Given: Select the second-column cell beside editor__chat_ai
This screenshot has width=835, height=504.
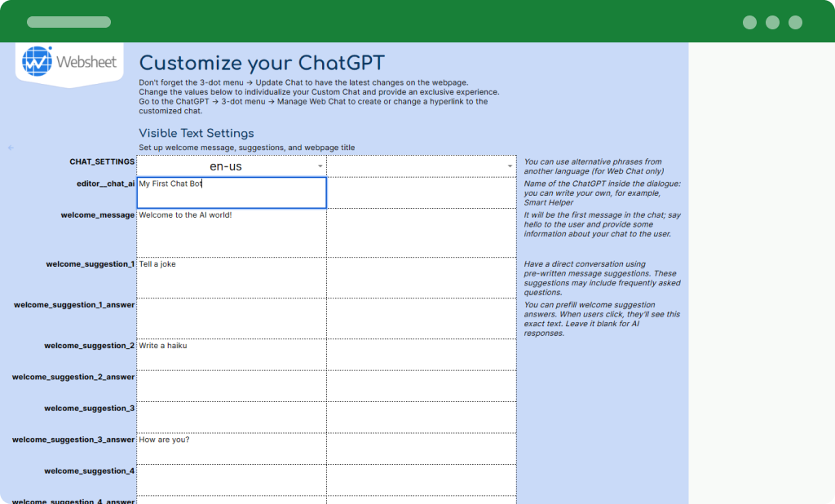Looking at the screenshot, I should click(x=421, y=192).
